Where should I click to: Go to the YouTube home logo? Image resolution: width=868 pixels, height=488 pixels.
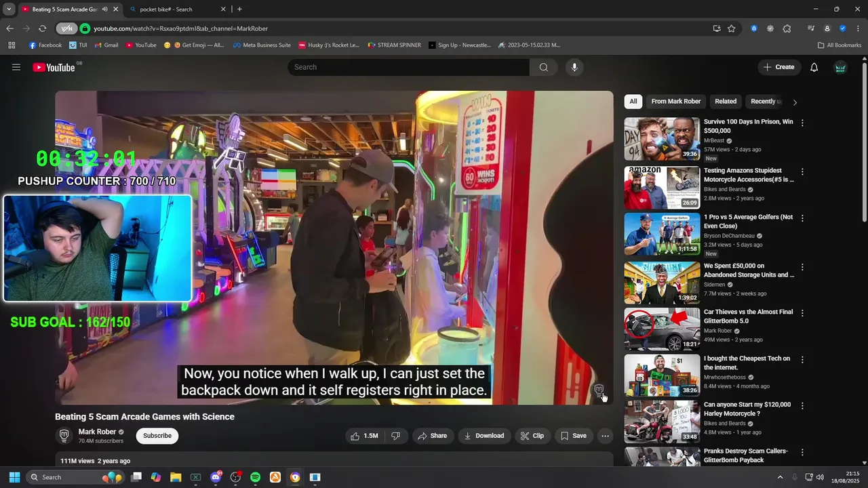tap(54, 67)
